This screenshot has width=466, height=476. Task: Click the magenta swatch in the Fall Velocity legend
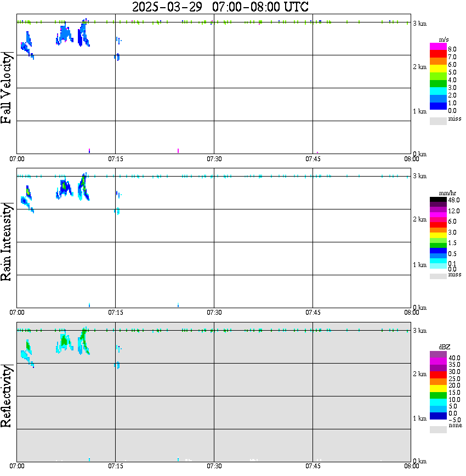click(x=438, y=47)
